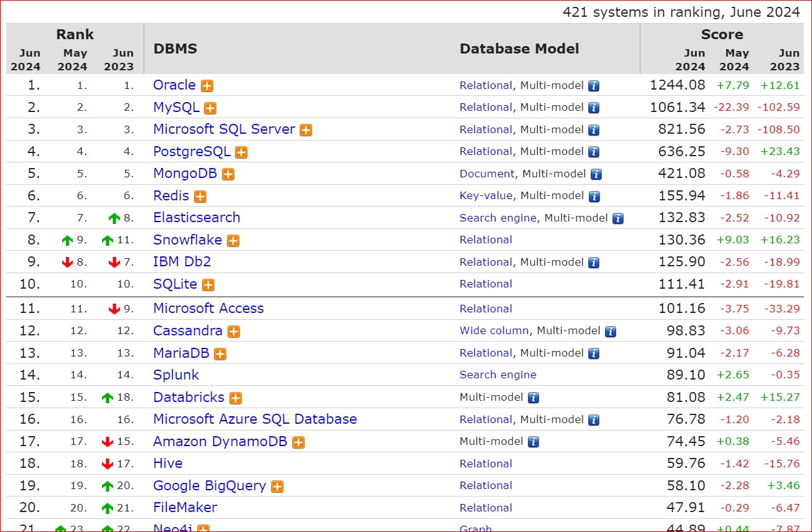Screen dimensions: 812x532
Task: Click the info icon in Microsoft Azure SQL Database row
Action: (594, 420)
